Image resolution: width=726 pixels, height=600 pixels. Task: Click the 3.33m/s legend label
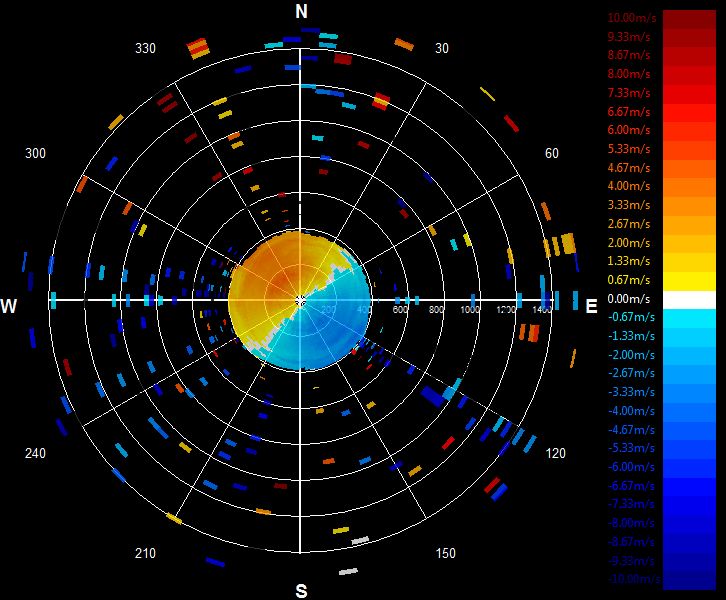click(x=629, y=205)
